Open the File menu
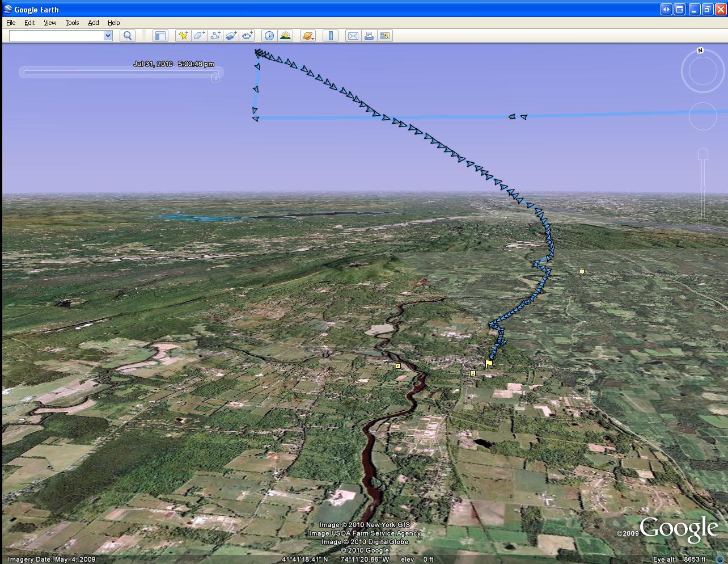 coord(11,23)
